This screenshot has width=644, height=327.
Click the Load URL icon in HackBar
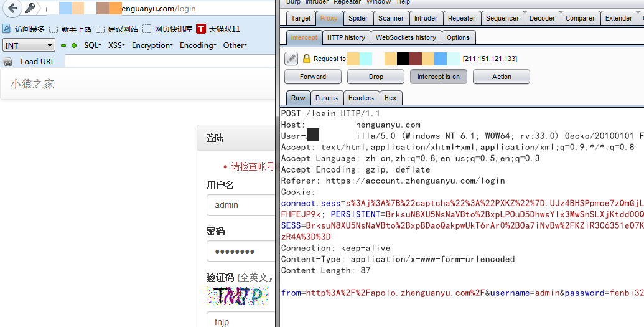pos(7,62)
